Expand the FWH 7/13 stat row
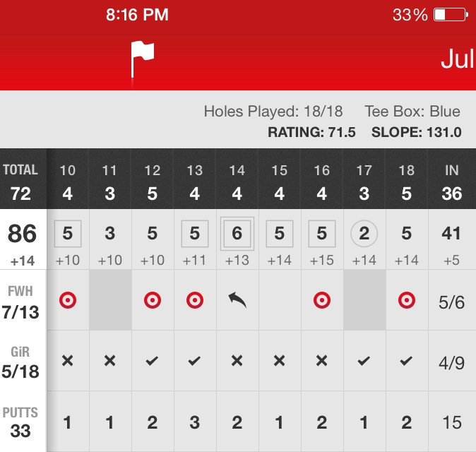This screenshot has height=452, width=476. click(21, 300)
